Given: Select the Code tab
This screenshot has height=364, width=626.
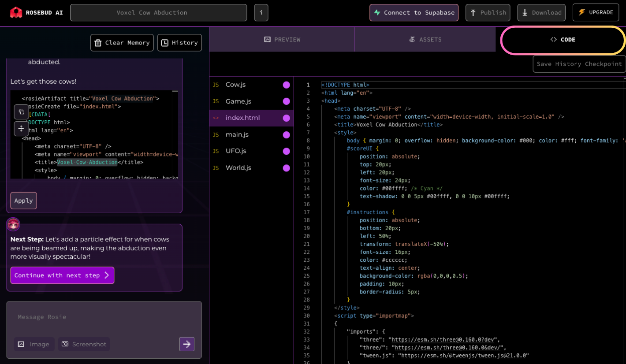Looking at the screenshot, I should (x=563, y=40).
